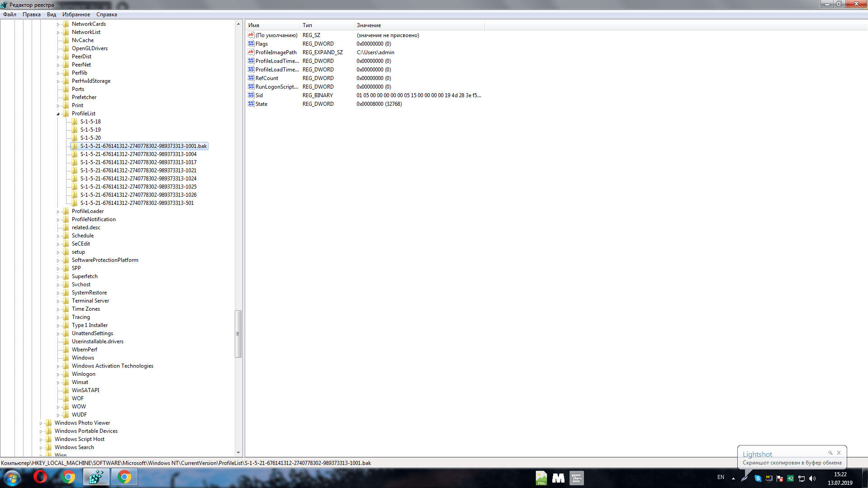Click the S-1-5-18 folder icon

[x=75, y=122]
